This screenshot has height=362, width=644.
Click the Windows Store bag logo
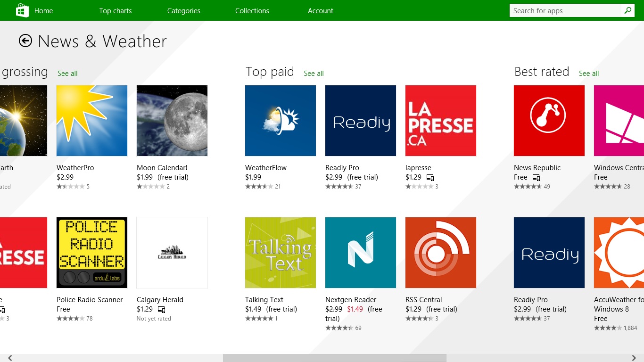22,10
